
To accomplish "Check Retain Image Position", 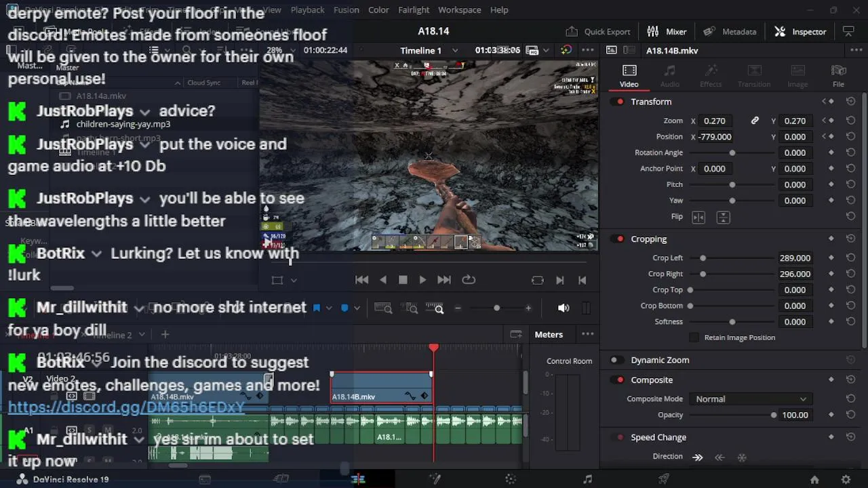I will 694,338.
